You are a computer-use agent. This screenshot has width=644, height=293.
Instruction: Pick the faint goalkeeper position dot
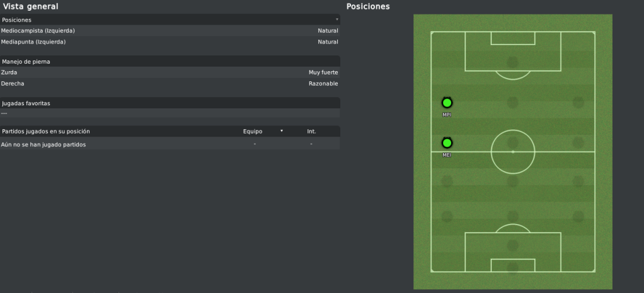pyautogui.click(x=512, y=268)
